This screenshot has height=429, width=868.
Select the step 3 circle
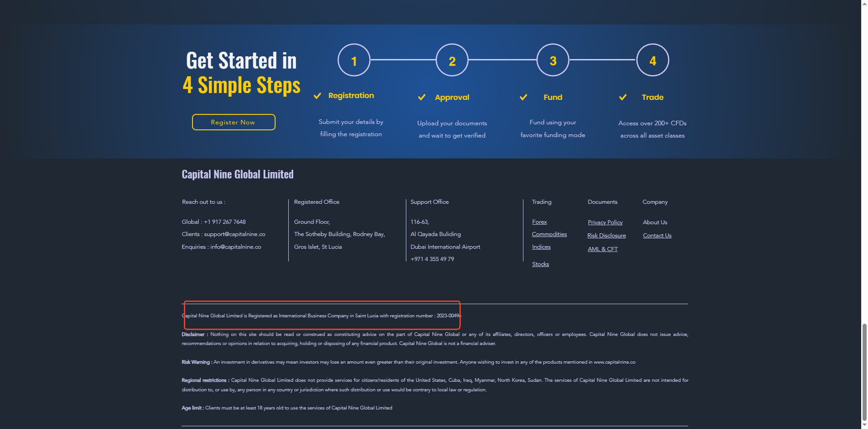pos(553,60)
